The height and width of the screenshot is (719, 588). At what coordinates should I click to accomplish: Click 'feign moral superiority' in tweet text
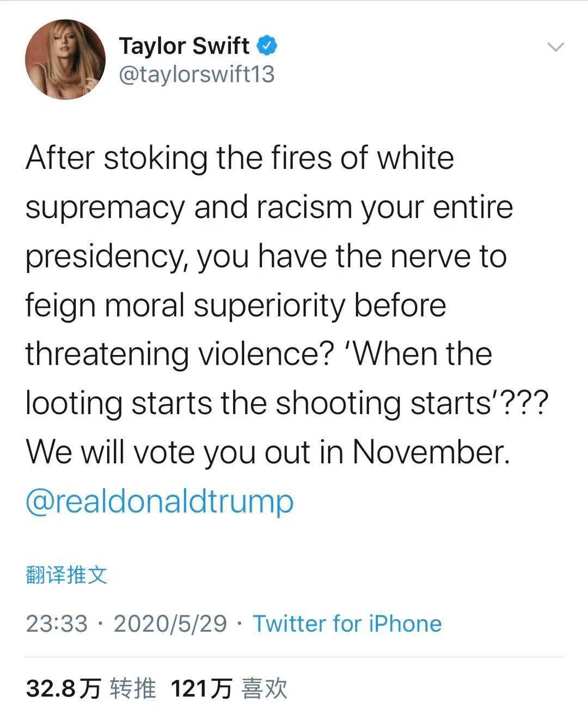click(x=185, y=305)
